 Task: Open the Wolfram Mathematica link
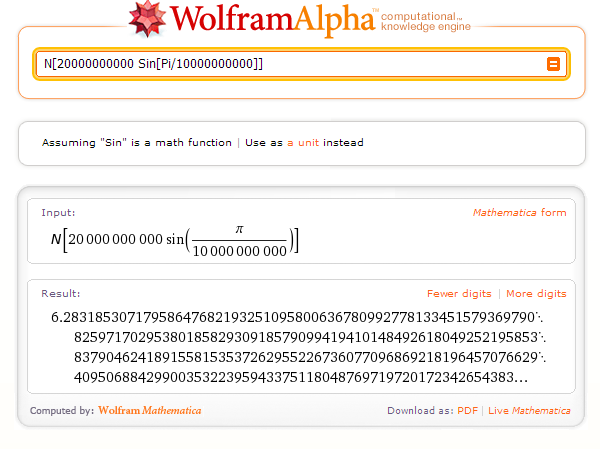coord(150,410)
